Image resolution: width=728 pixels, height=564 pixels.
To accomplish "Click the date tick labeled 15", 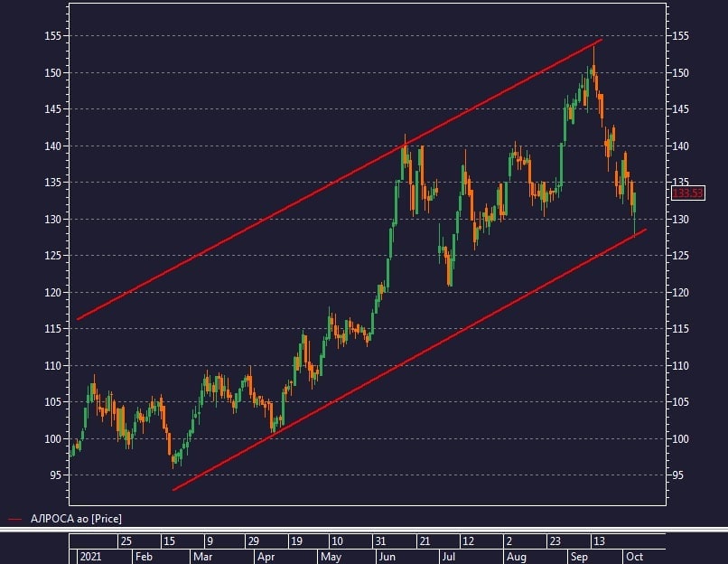I will [x=170, y=541].
